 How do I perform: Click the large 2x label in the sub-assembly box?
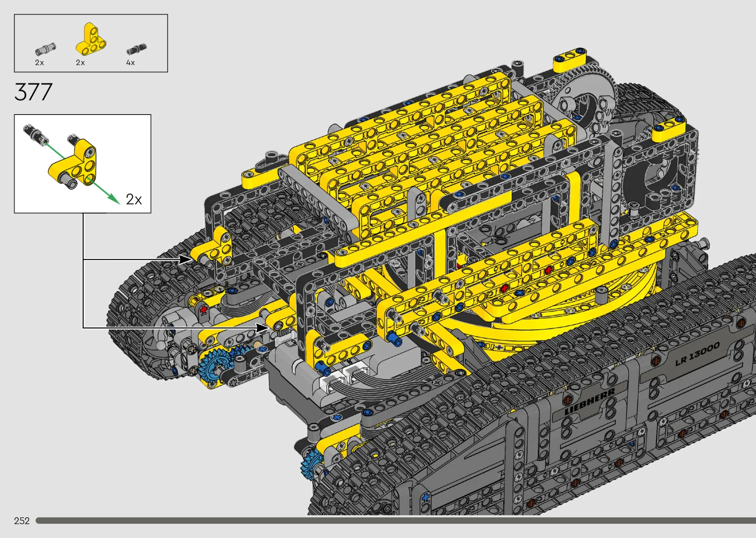click(x=134, y=199)
